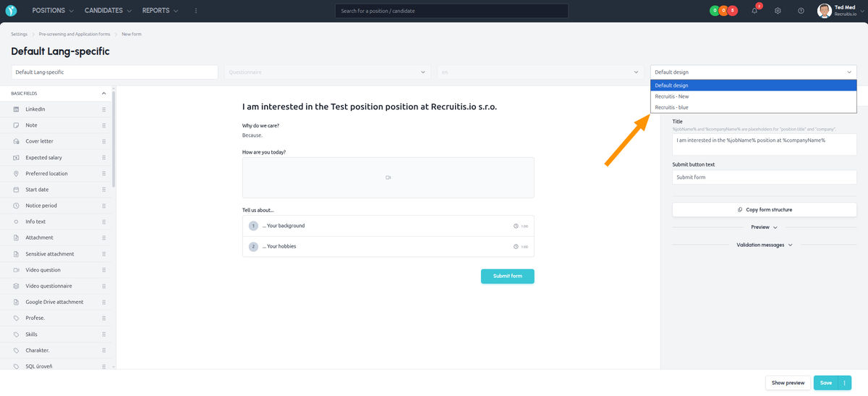
Task: Click the Charakter. tag icon
Action: click(17, 350)
